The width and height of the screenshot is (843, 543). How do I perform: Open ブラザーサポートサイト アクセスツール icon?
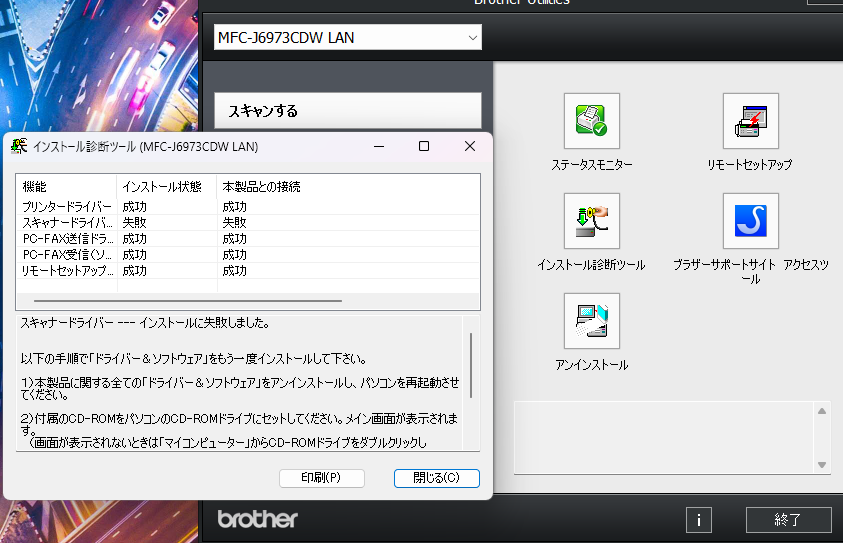751,221
